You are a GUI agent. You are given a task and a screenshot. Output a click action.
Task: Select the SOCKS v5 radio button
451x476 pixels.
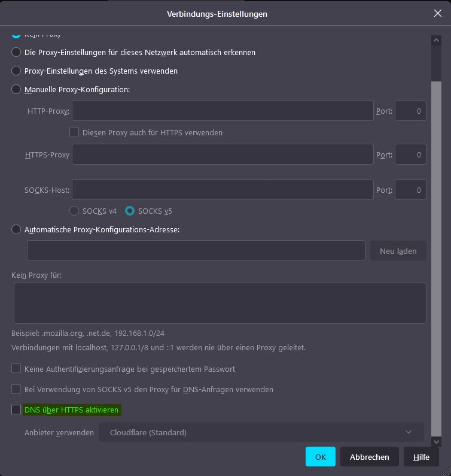[x=130, y=211]
